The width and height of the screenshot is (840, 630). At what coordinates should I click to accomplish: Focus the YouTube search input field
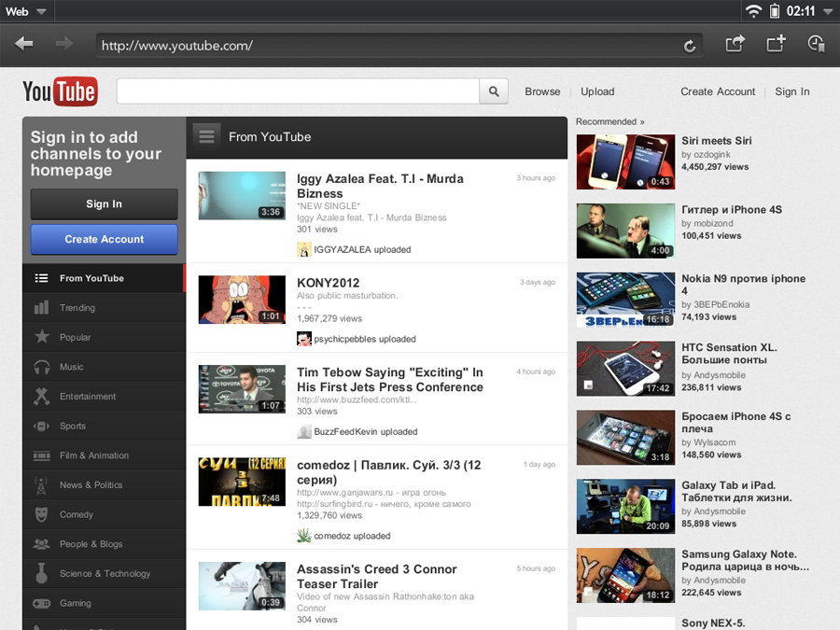pyautogui.click(x=298, y=91)
